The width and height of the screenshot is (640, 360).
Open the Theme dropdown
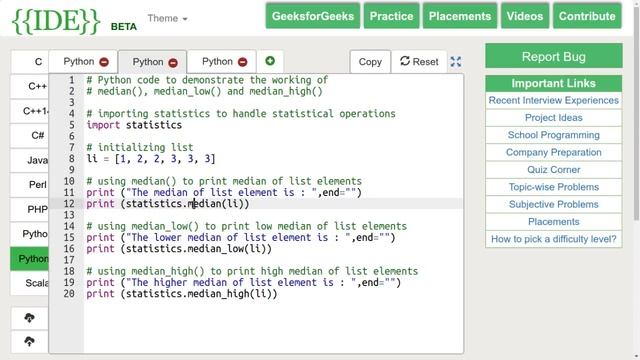click(x=167, y=18)
